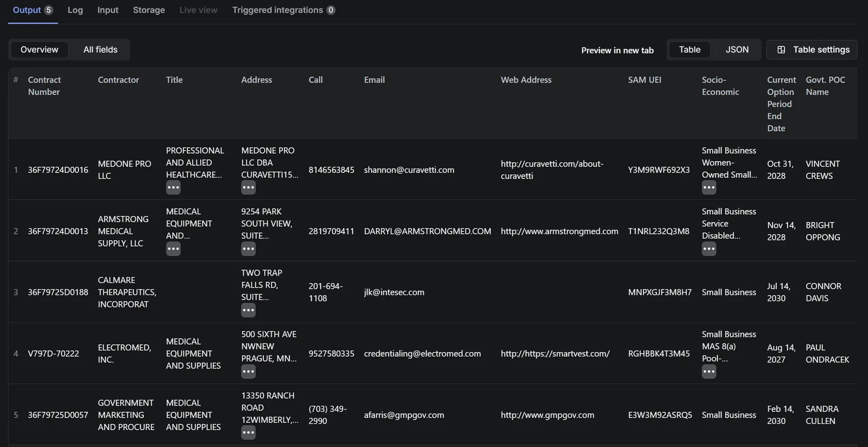The image size is (868, 447).
Task: Show full Electromed address via ellipsis
Action: click(248, 371)
